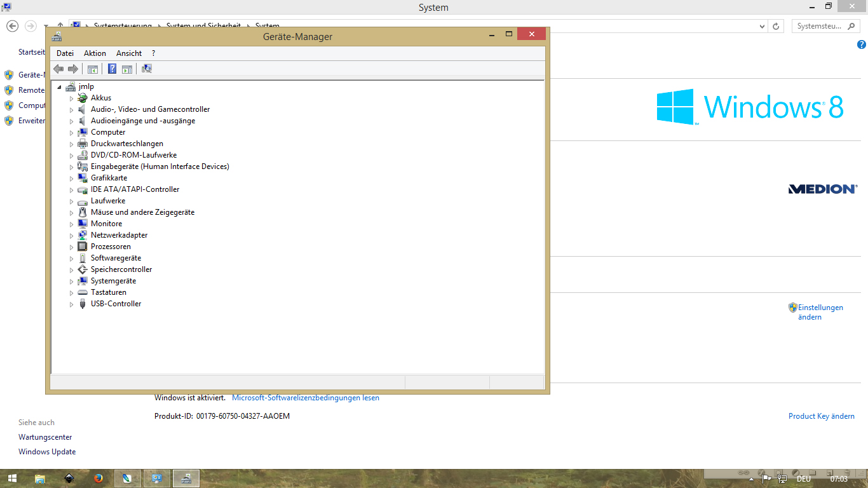Click the Monitore monitor icon
This screenshot has height=488, width=868.
point(83,224)
